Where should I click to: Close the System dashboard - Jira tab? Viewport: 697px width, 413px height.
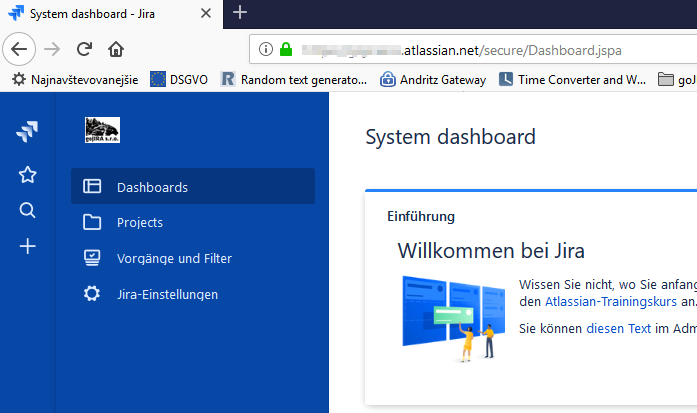point(206,13)
